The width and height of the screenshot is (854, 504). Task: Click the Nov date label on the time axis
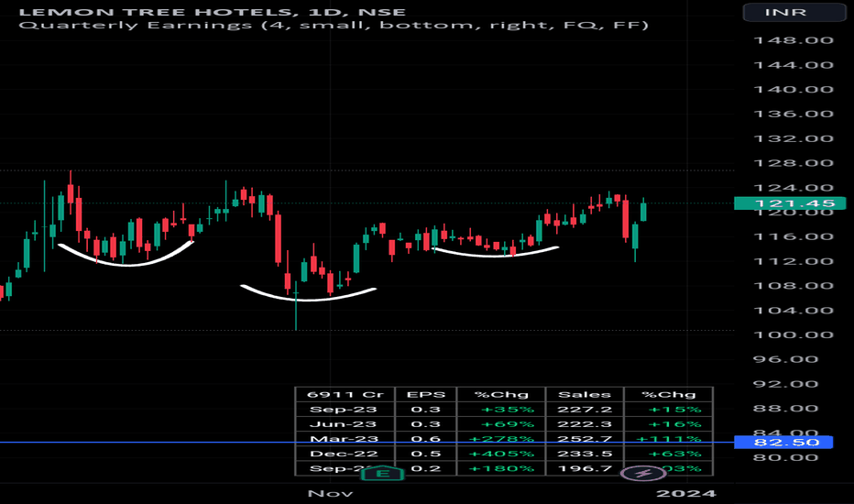click(330, 494)
